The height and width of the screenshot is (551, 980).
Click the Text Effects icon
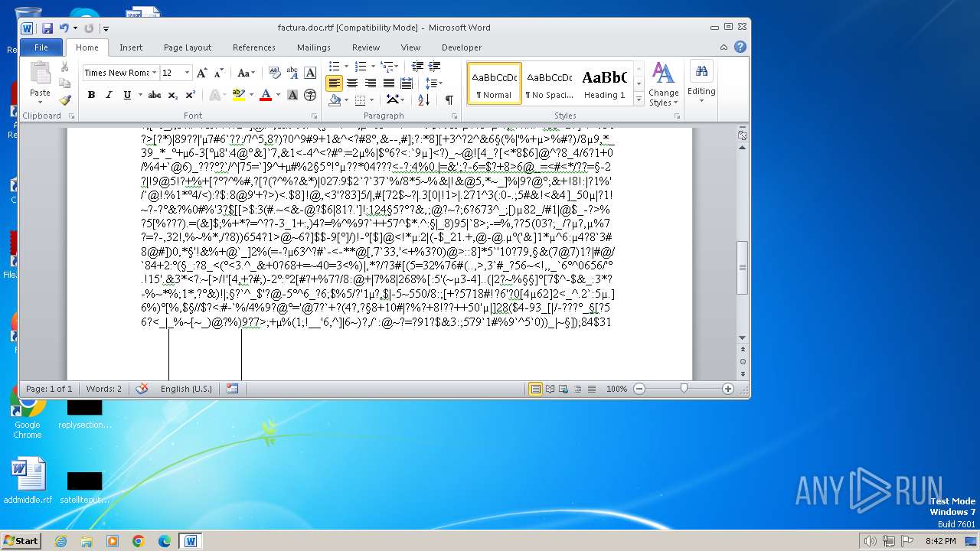(x=214, y=95)
